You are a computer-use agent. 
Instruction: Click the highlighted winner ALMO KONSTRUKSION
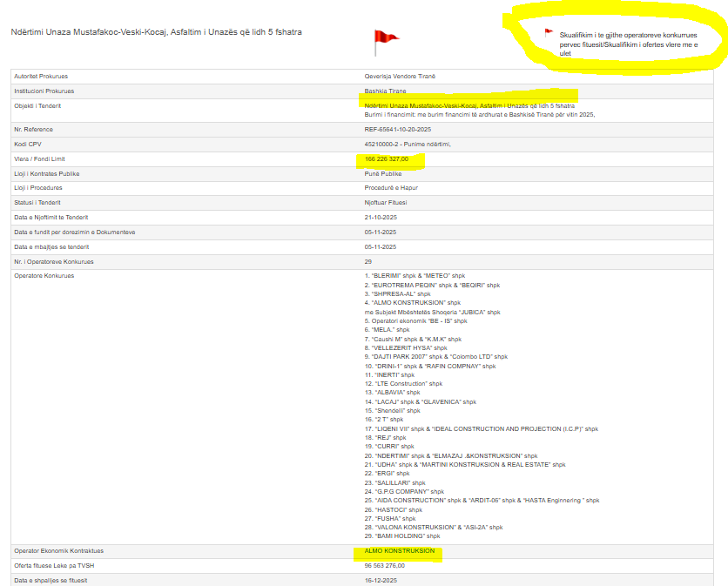[x=399, y=551]
